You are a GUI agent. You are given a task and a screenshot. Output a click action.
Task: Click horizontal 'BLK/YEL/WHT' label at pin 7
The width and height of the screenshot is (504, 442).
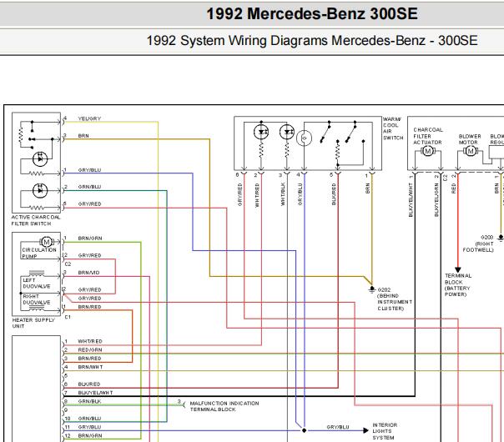coord(95,393)
